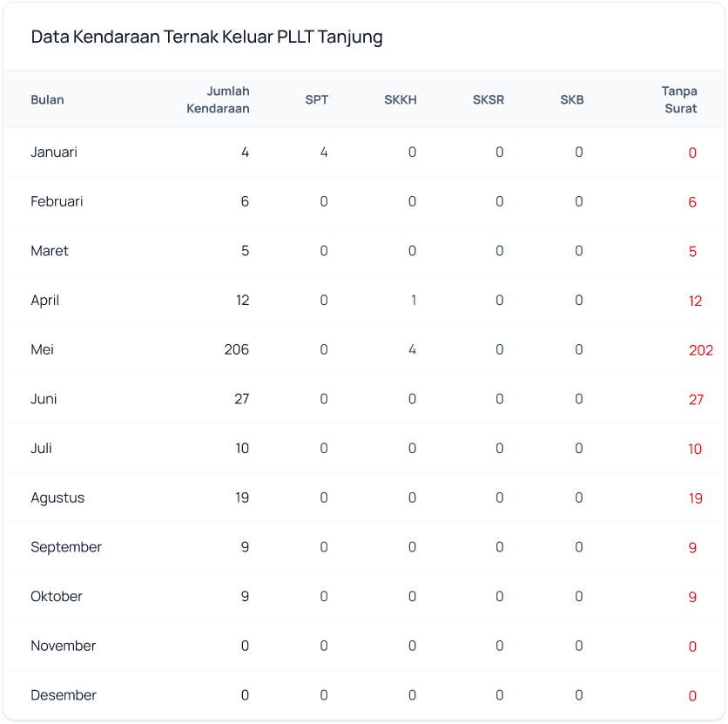Image resolution: width=728 pixels, height=724 pixels.
Task: Click the Bulan column header
Action: pos(47,99)
